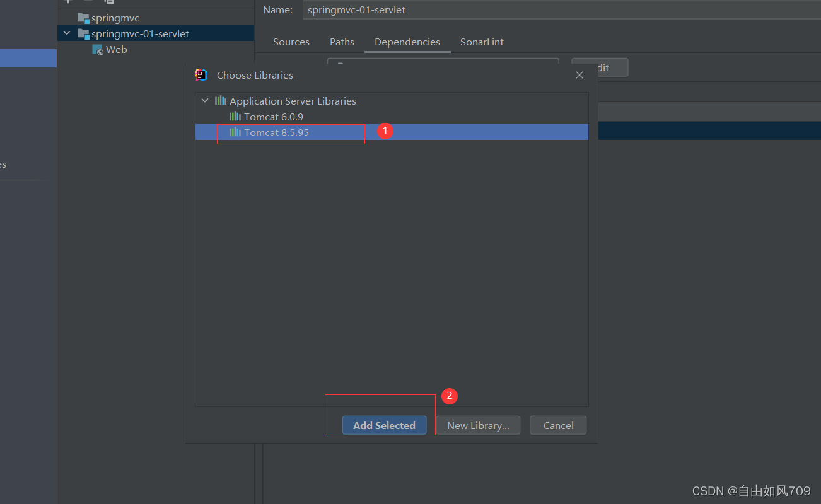This screenshot has width=821, height=504.
Task: Open the Dependencies tab
Action: tap(407, 42)
